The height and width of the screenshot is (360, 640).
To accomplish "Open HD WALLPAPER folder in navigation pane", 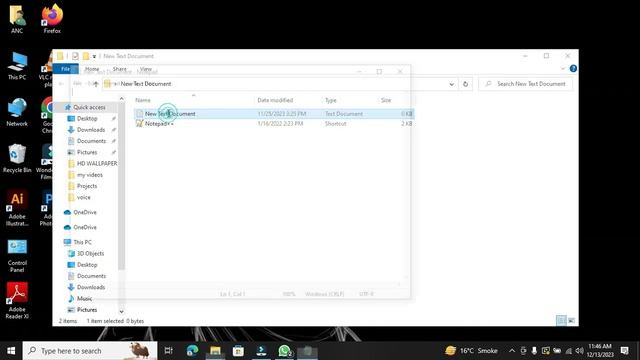I will (x=97, y=163).
